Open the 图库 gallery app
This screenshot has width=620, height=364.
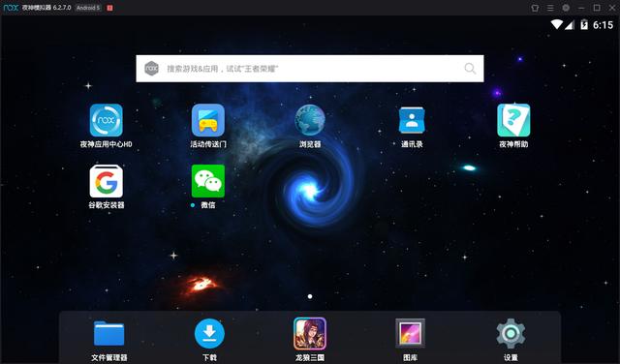(x=410, y=334)
